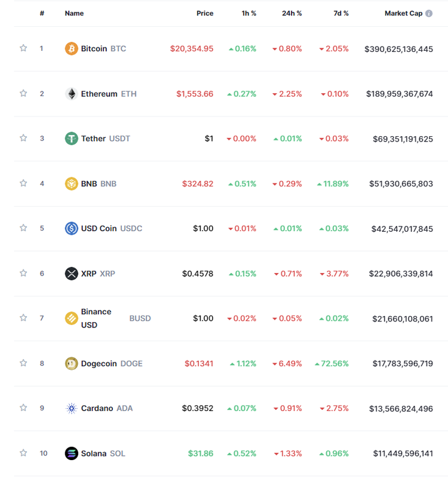This screenshot has height=478, width=448.
Task: Click the Dogecoin logo icon
Action: (71, 363)
